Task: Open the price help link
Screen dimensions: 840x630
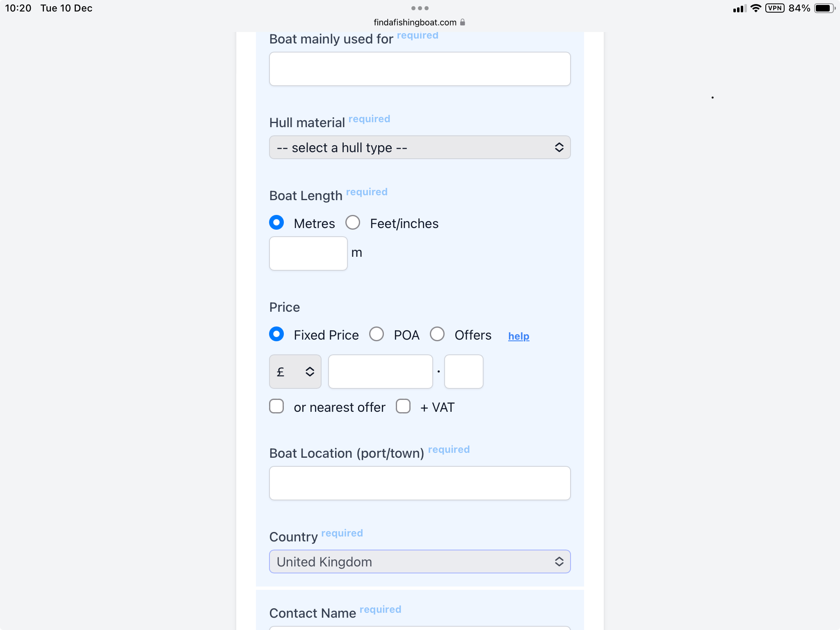Action: pyautogui.click(x=518, y=336)
